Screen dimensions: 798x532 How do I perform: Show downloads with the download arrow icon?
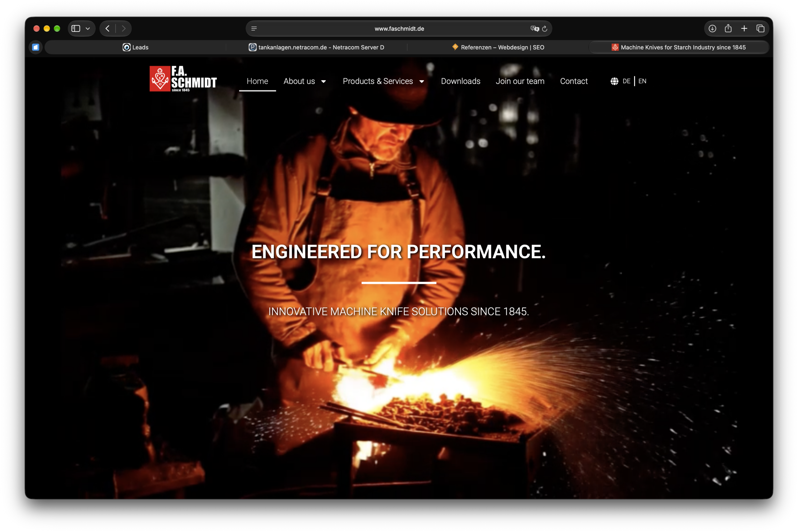coord(713,28)
